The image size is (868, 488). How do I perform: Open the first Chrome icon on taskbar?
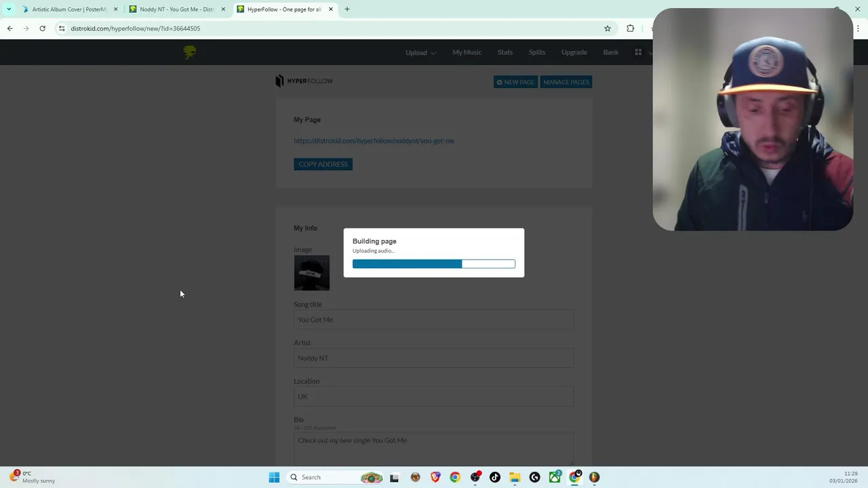(455, 477)
